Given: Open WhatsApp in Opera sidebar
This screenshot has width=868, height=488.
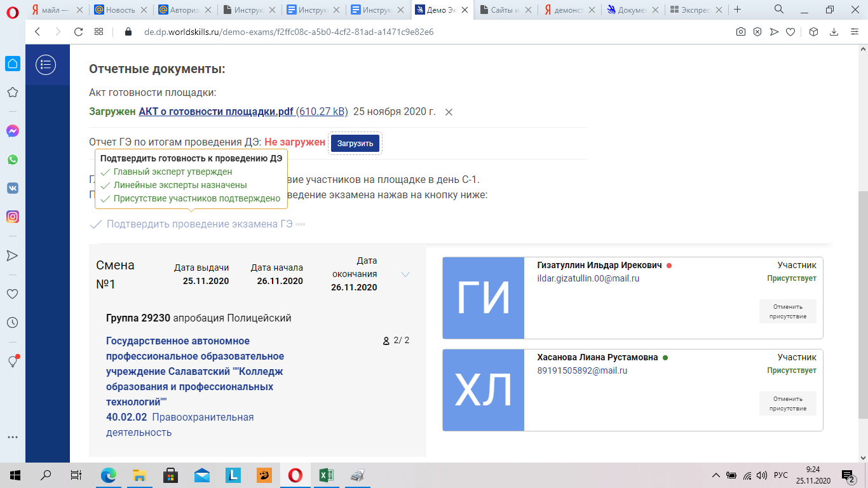Looking at the screenshot, I should pyautogui.click(x=12, y=159).
